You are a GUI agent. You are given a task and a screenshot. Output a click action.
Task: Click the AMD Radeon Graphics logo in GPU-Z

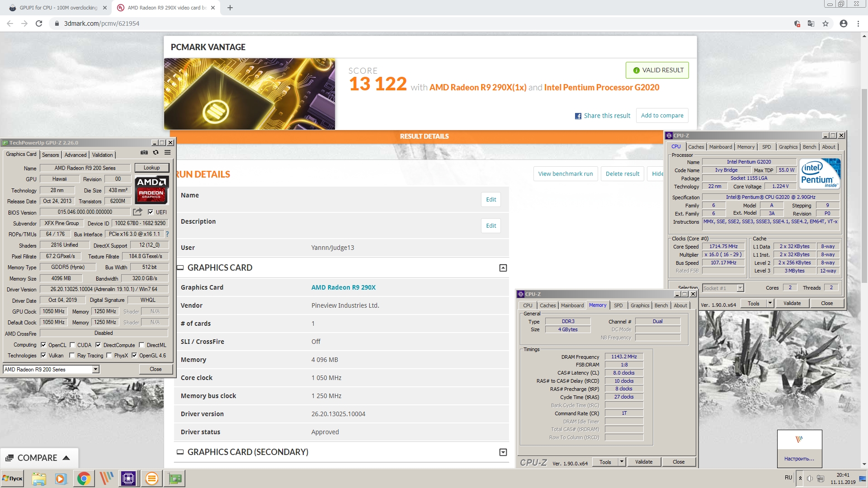151,190
